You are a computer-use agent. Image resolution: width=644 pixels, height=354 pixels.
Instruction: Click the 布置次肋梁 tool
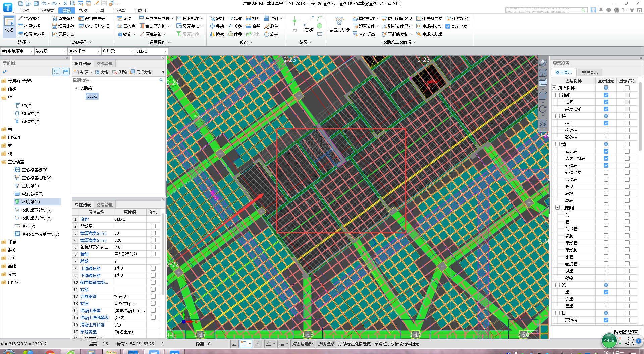coord(339,24)
